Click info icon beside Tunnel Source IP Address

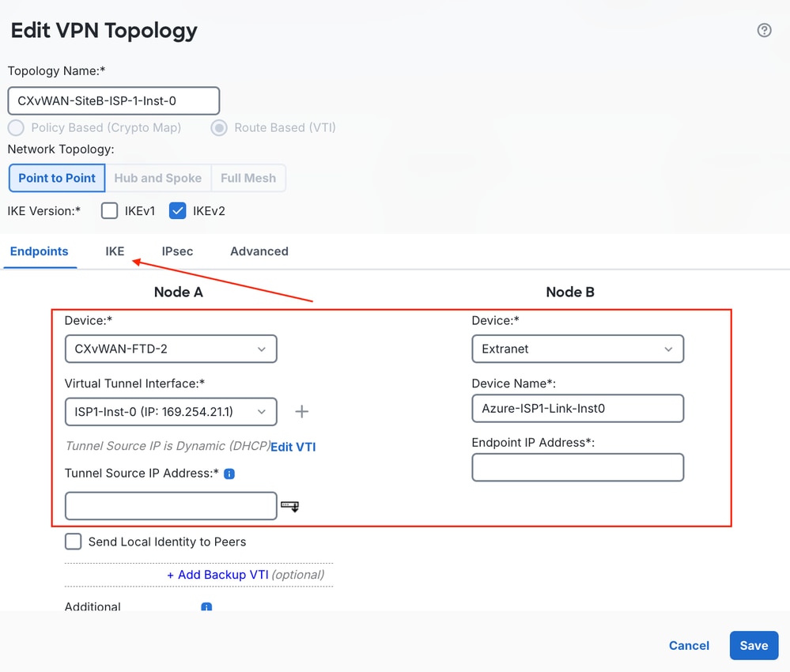(229, 474)
